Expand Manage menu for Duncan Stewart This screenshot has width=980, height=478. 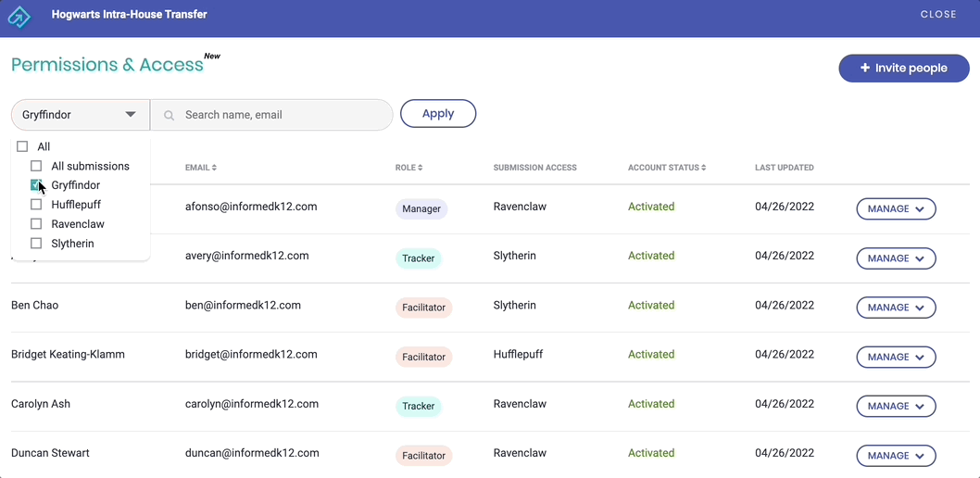(896, 456)
